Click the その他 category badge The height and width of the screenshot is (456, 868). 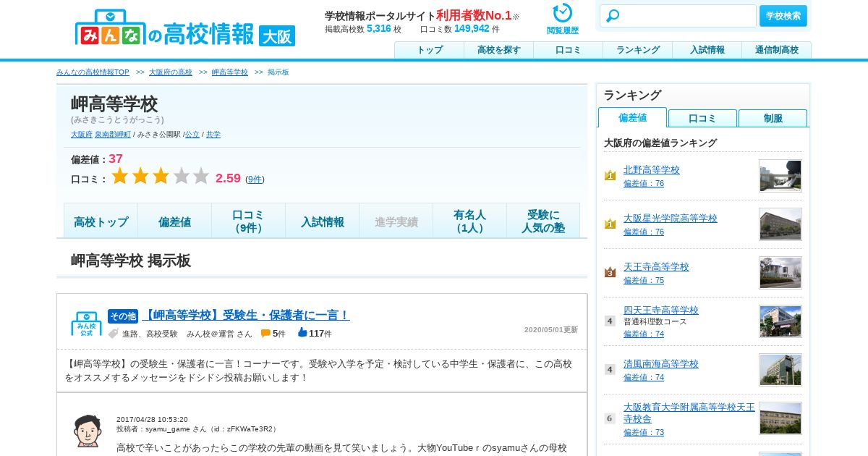coord(123,316)
